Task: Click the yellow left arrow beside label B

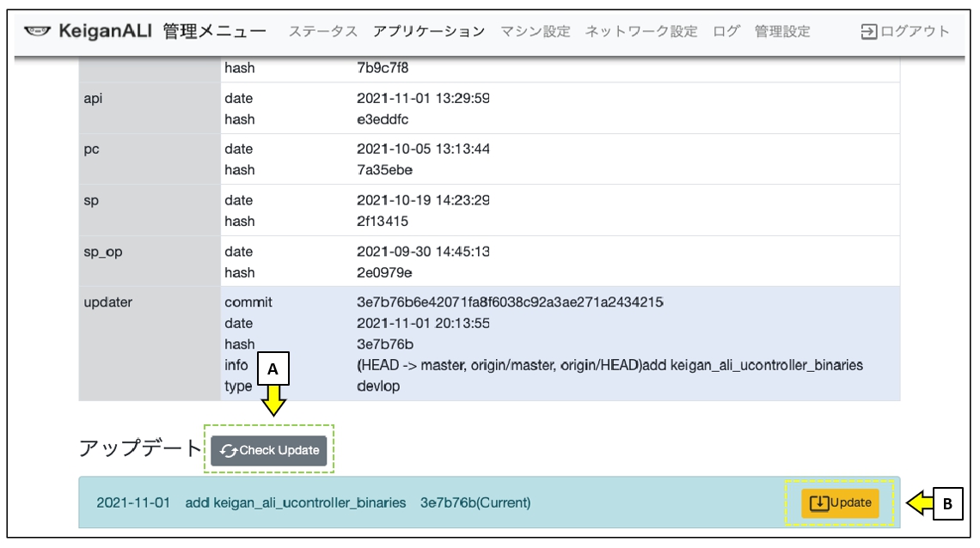Action: click(x=921, y=504)
